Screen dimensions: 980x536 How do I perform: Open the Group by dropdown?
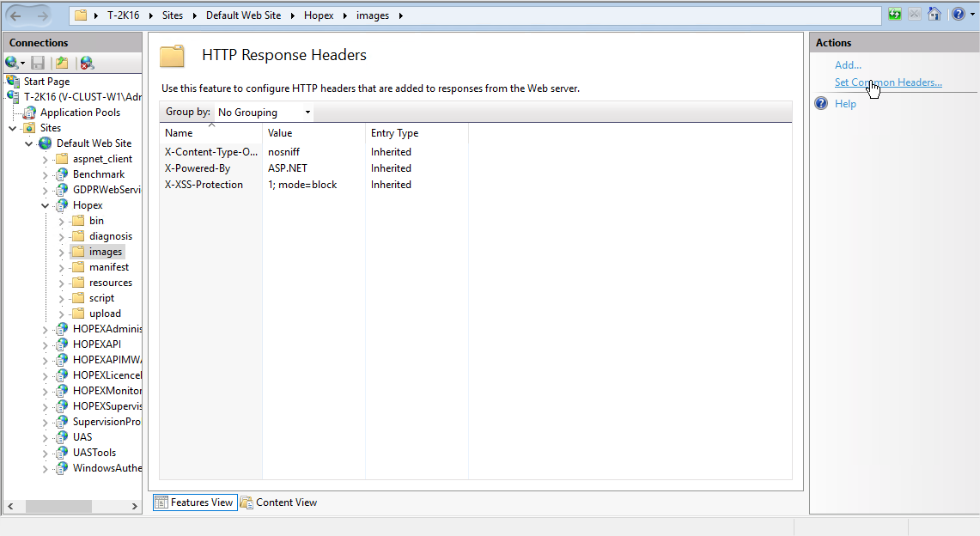(x=263, y=113)
